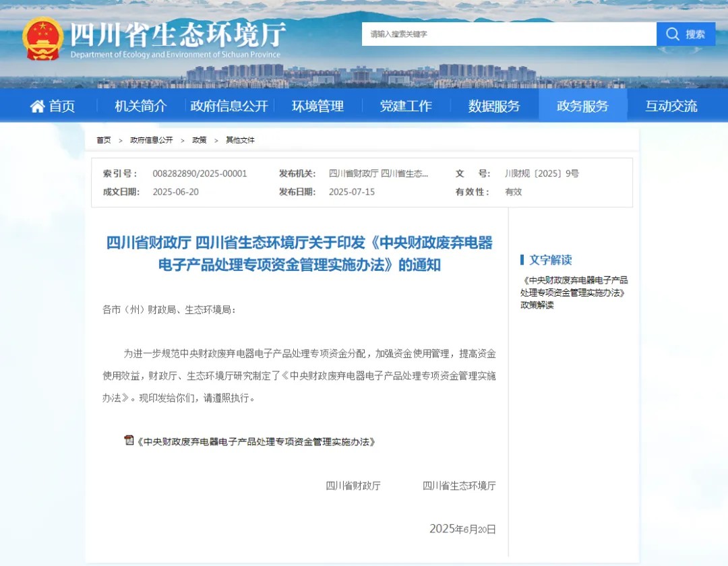
Task: Click the 有效 validity status value
Action: pos(513,192)
